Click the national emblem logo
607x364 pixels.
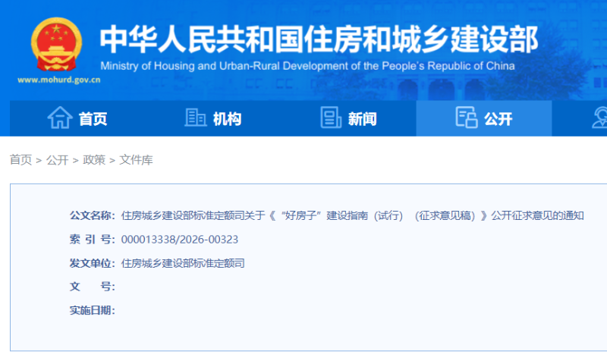click(55, 45)
